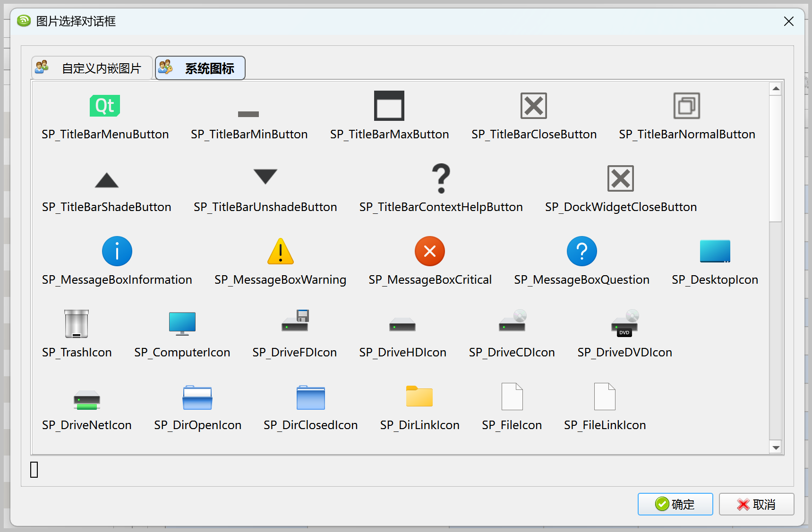812x532 pixels.
Task: Click the SP_TitleBarContextHelpButton question mark
Action: tap(441, 178)
